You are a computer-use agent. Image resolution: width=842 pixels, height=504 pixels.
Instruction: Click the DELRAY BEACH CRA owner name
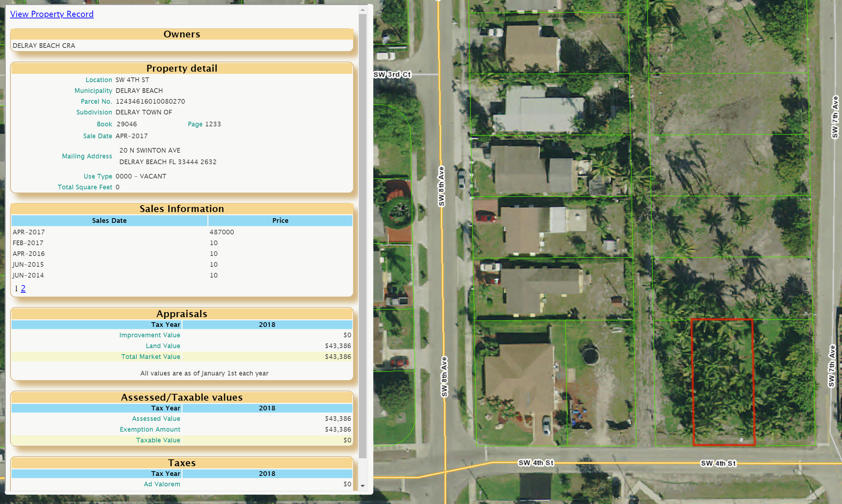click(x=44, y=46)
